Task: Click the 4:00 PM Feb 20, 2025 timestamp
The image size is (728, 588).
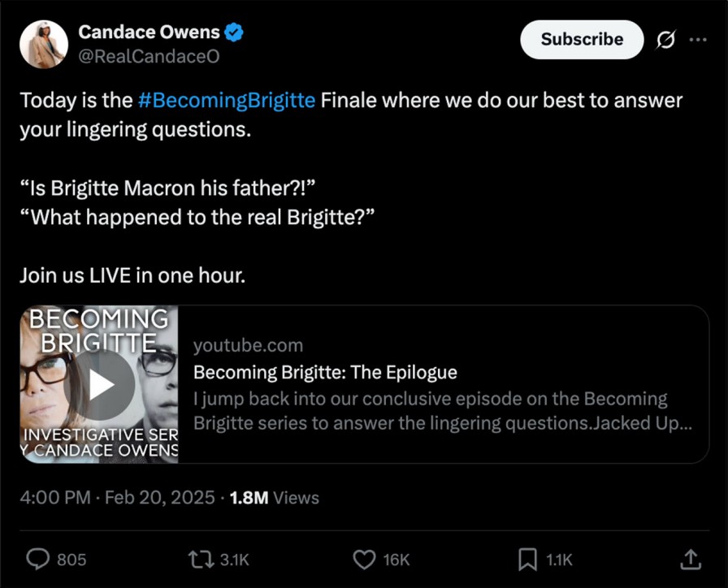Action: [117, 498]
